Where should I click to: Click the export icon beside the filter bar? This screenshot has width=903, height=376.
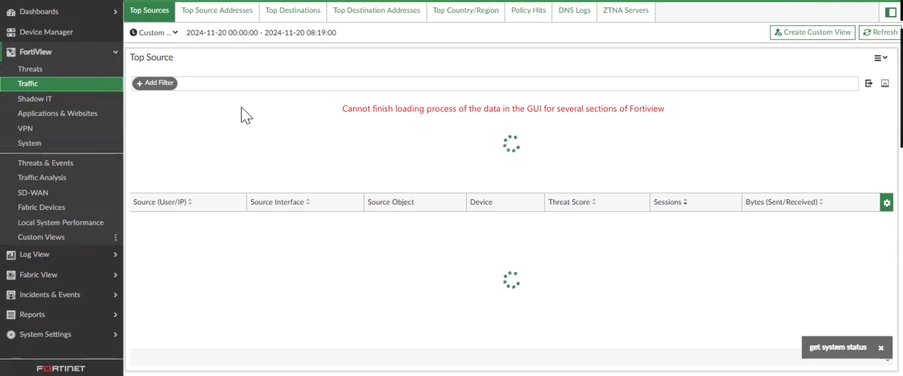[x=869, y=83]
